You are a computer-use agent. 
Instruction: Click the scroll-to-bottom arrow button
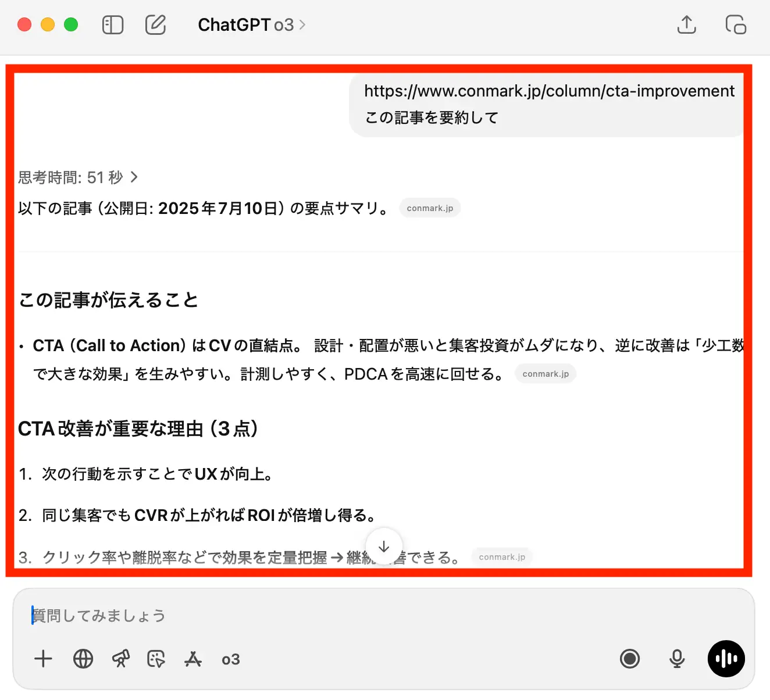(384, 547)
